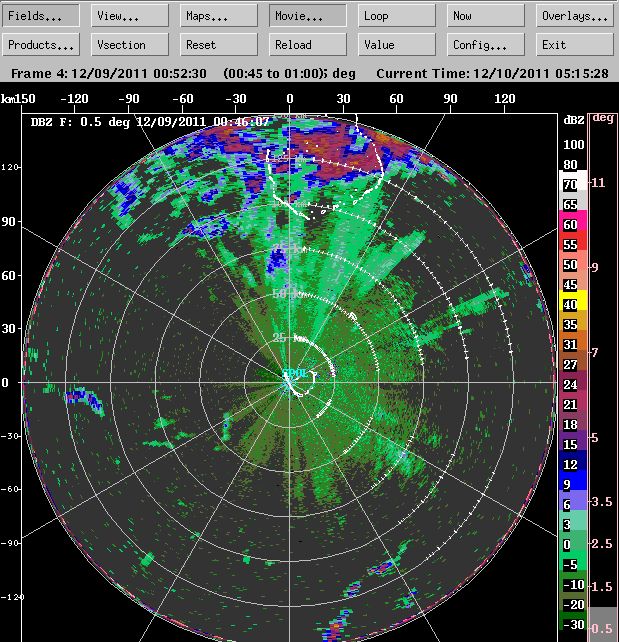Open the Products... panel

[x=41, y=44]
